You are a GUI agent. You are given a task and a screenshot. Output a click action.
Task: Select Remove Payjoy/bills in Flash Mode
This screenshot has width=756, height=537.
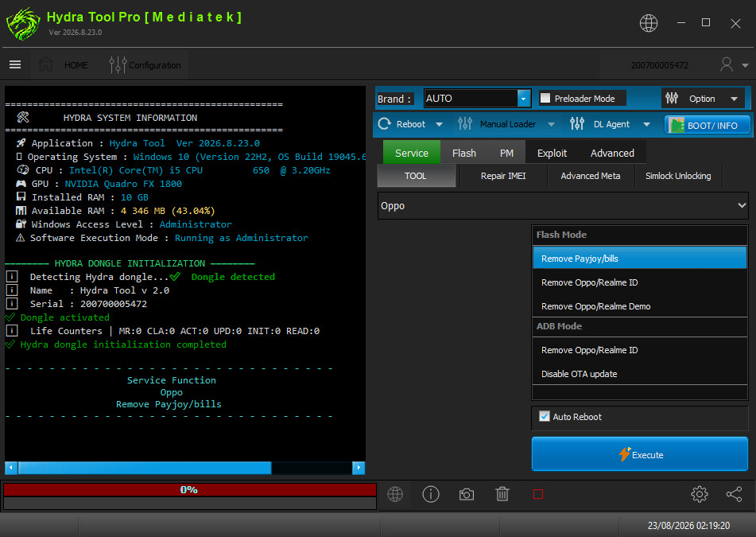point(639,259)
